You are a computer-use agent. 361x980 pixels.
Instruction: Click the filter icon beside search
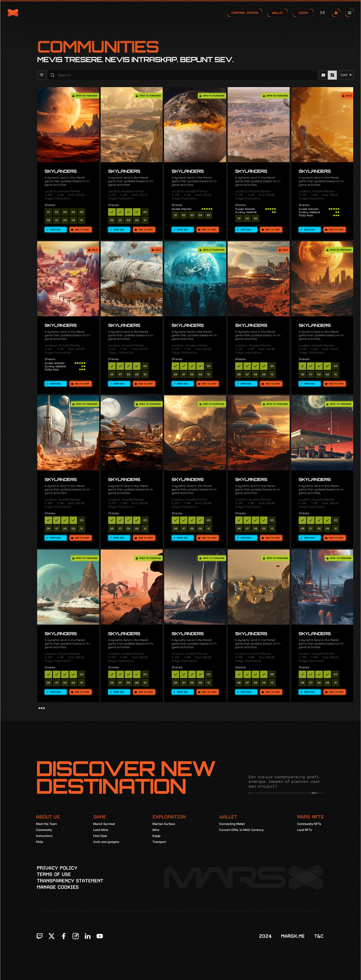click(x=42, y=75)
